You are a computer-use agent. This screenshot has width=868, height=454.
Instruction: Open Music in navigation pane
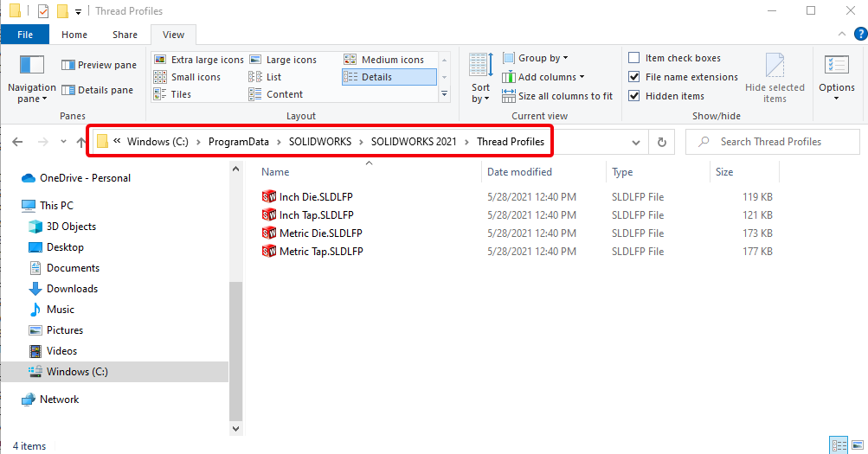pos(51,310)
